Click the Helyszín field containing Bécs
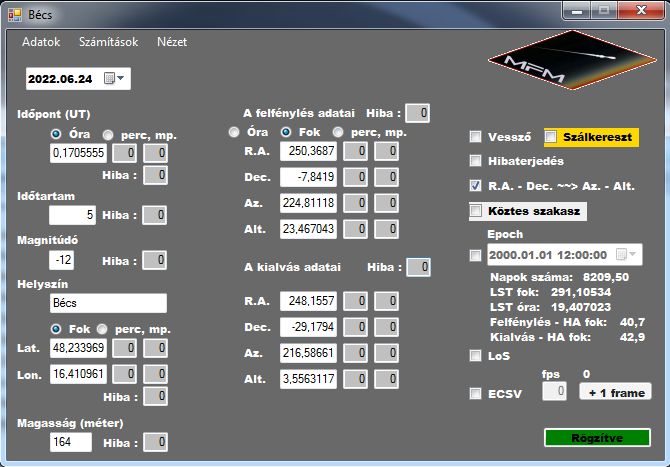Viewport: 670px width, 467px height. coord(108,303)
